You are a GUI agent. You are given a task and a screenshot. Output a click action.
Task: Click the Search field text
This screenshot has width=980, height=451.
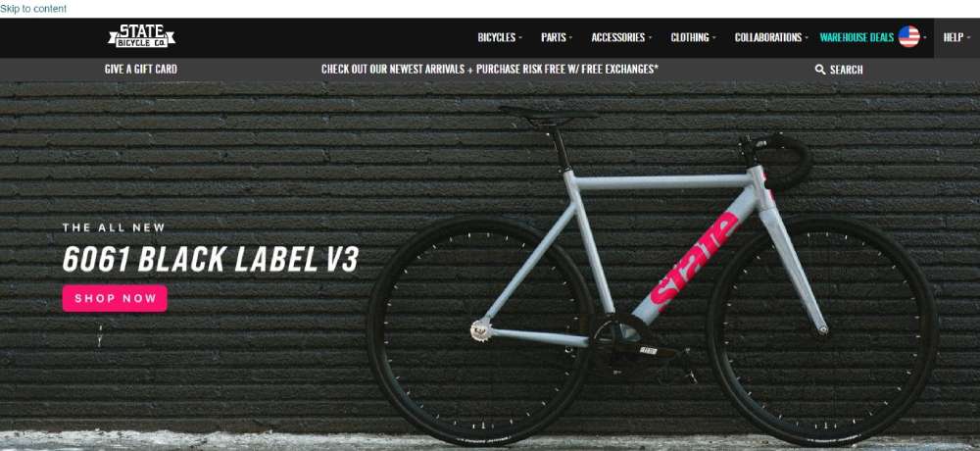point(847,70)
